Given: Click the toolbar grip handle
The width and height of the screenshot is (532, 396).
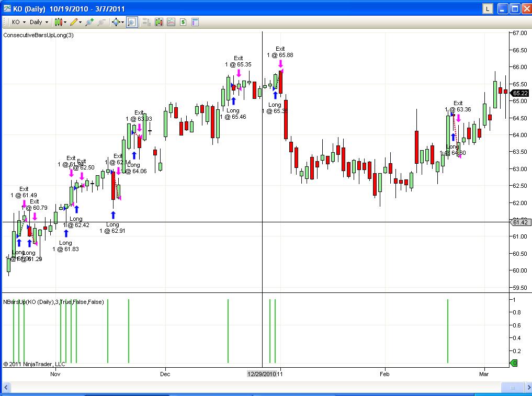Looking at the screenshot, I should pos(5,22).
